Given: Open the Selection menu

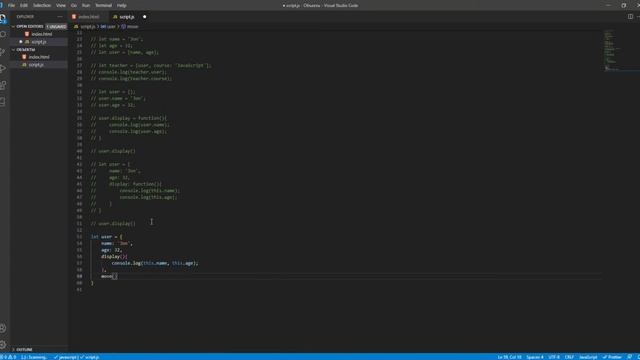Looking at the screenshot, I should (42, 5).
